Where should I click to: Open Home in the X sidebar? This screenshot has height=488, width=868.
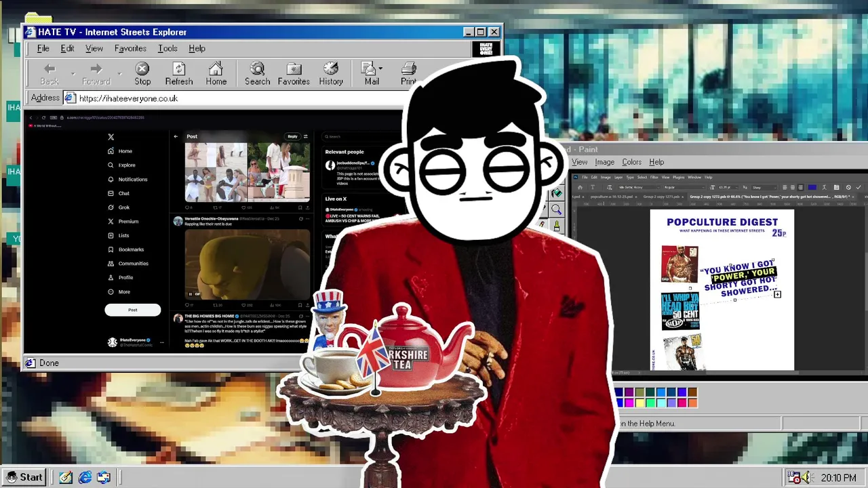[x=120, y=151]
